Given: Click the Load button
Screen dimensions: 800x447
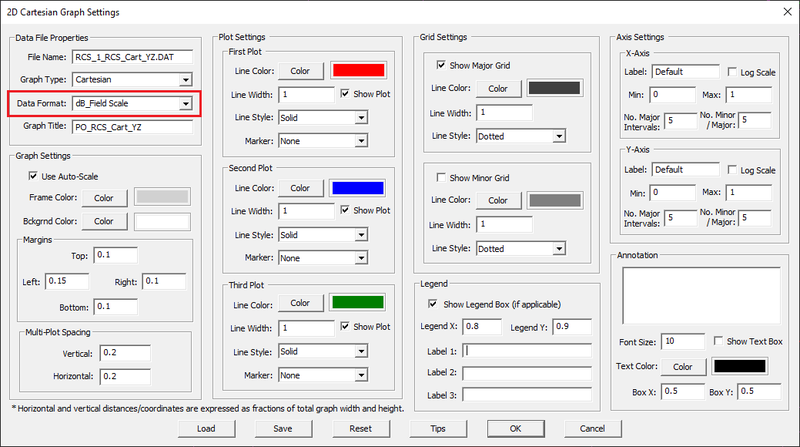Looking at the screenshot, I should click(x=206, y=428).
